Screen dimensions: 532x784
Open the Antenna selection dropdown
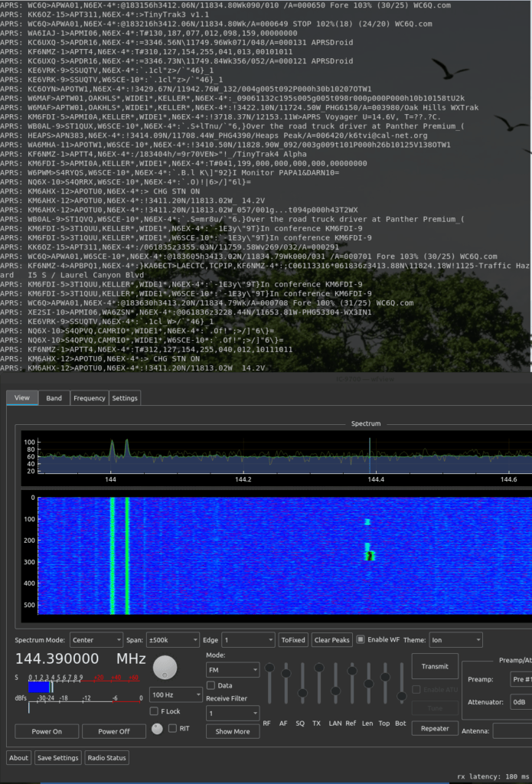(513, 730)
